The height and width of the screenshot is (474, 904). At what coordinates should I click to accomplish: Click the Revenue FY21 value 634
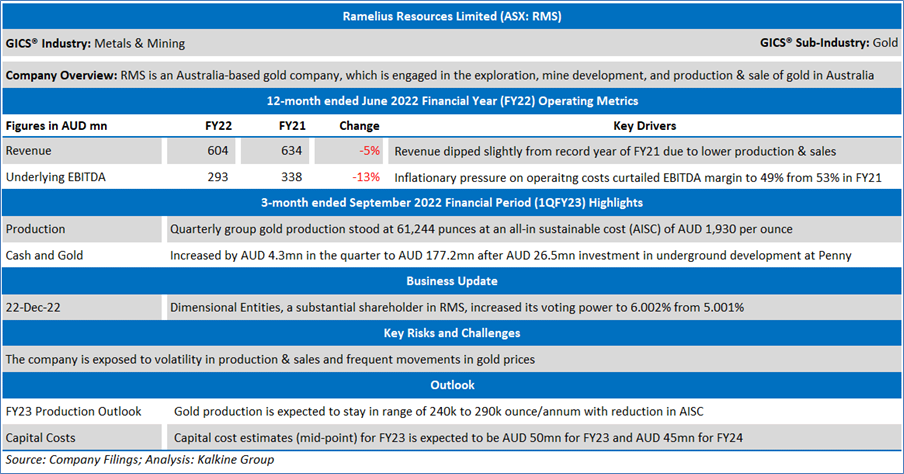[292, 151]
